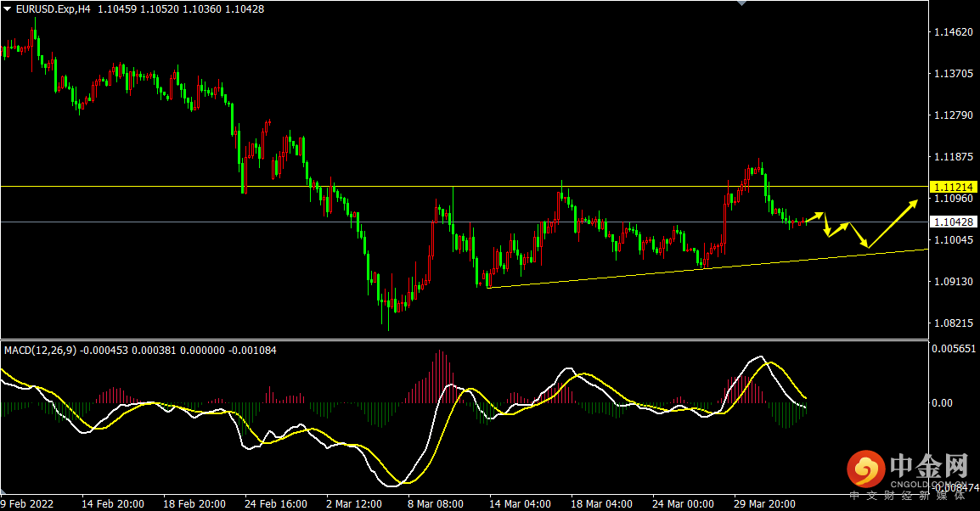The height and width of the screenshot is (511, 980).
Task: Click the 14 Feb 20:00 time label
Action: click(112, 503)
